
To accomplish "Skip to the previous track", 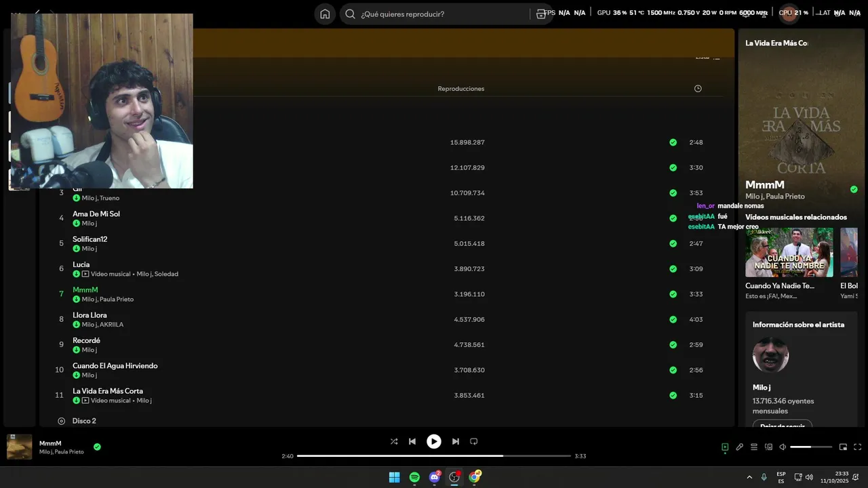I will 412,441.
